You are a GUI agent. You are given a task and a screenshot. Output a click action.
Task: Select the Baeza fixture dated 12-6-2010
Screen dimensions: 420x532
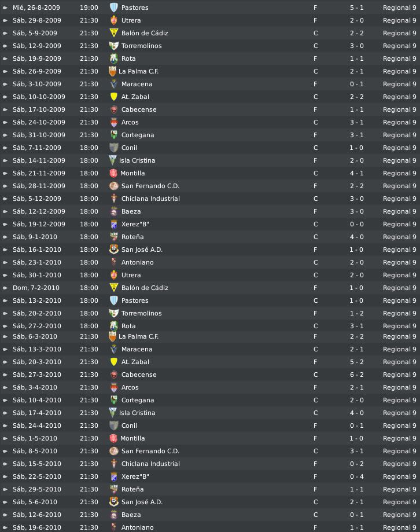click(x=210, y=515)
